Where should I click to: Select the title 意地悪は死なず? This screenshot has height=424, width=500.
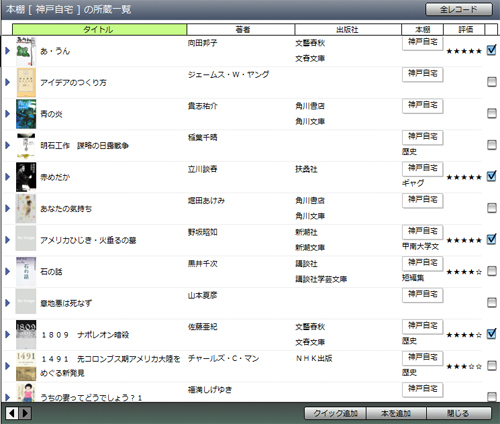(x=66, y=303)
